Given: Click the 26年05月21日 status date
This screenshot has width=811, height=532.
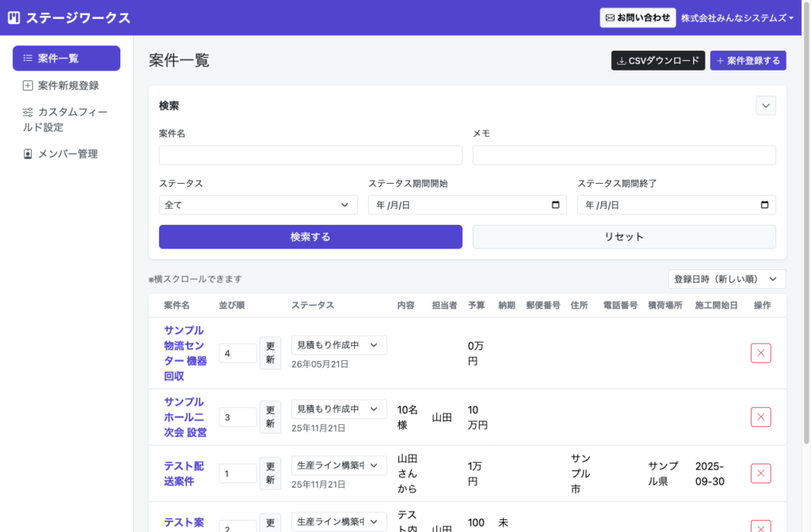Looking at the screenshot, I should tap(320, 364).
